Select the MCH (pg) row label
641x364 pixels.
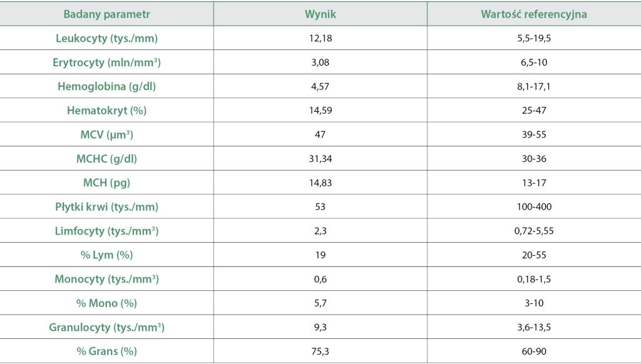[x=106, y=183]
